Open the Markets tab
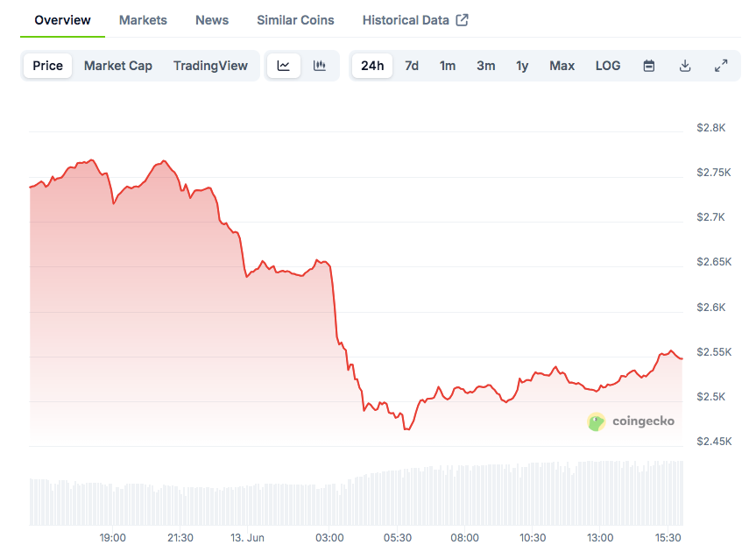This screenshot has width=756, height=559. click(x=143, y=20)
